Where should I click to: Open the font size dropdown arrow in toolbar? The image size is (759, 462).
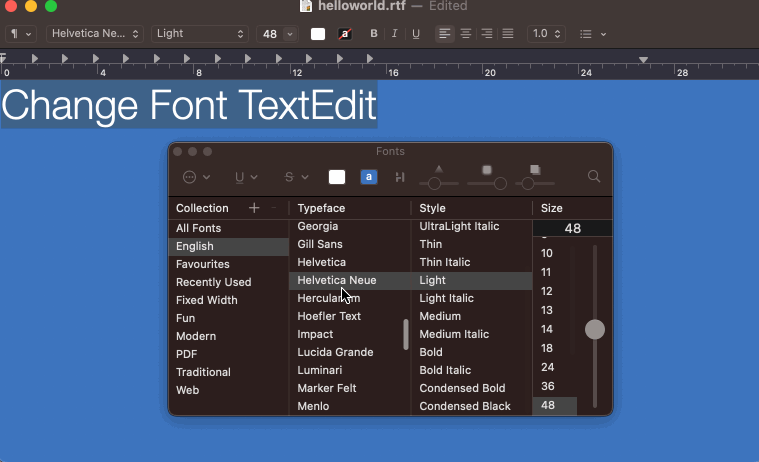(x=290, y=34)
